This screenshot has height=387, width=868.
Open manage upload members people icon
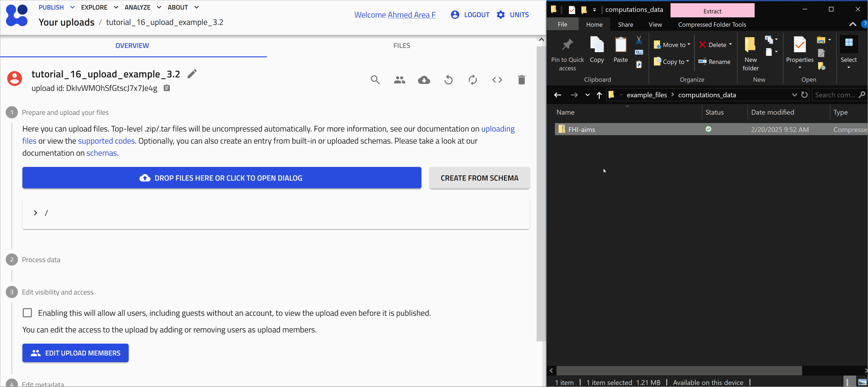click(x=399, y=80)
